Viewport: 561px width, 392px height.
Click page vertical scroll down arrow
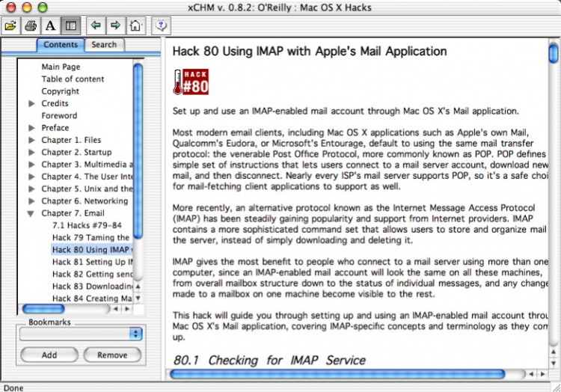coord(554,363)
